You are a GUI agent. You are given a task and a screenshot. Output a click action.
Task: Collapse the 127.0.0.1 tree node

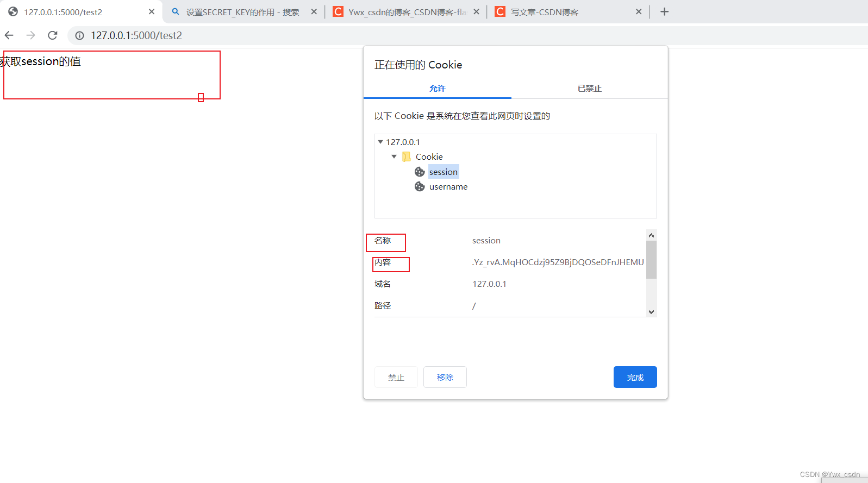pos(380,142)
